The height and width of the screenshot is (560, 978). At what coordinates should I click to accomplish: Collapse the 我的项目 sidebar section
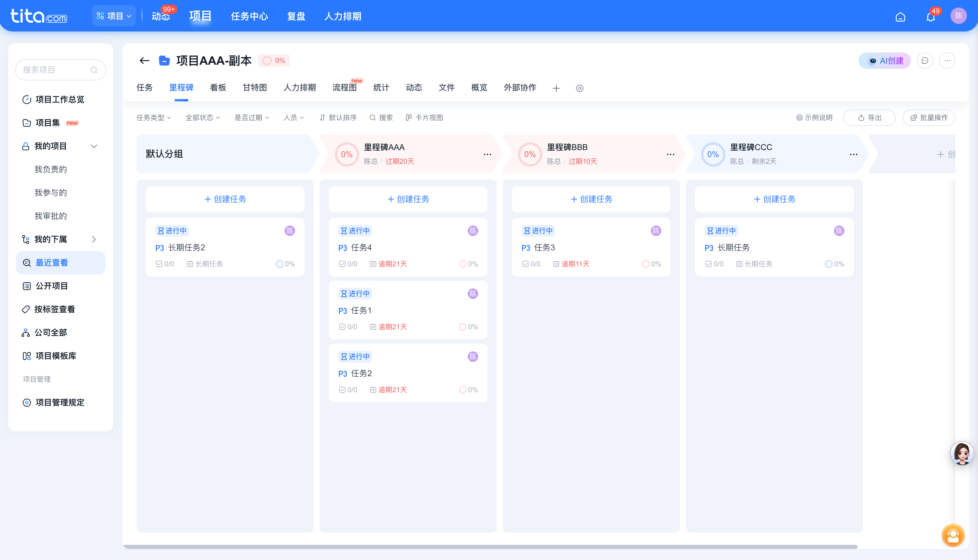click(x=94, y=146)
